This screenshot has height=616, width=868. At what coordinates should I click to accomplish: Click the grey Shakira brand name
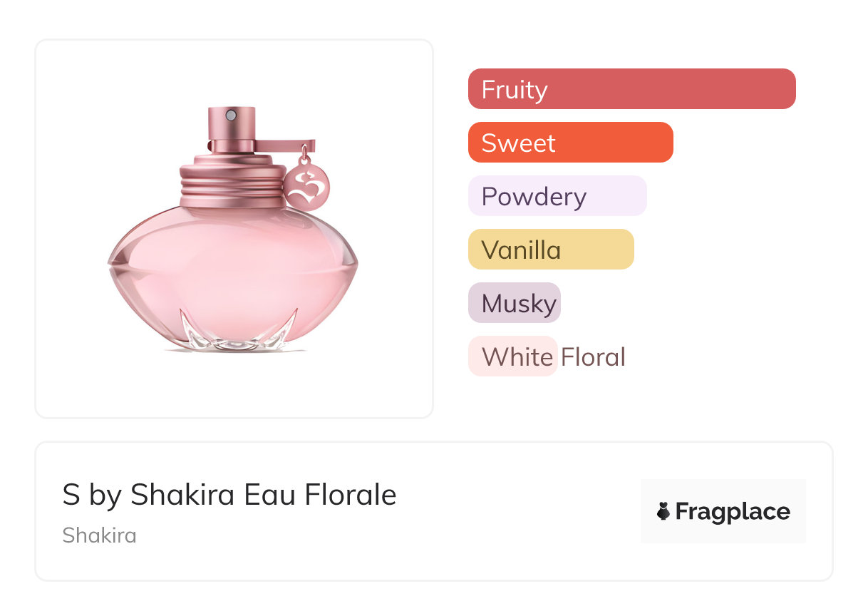[x=99, y=535]
